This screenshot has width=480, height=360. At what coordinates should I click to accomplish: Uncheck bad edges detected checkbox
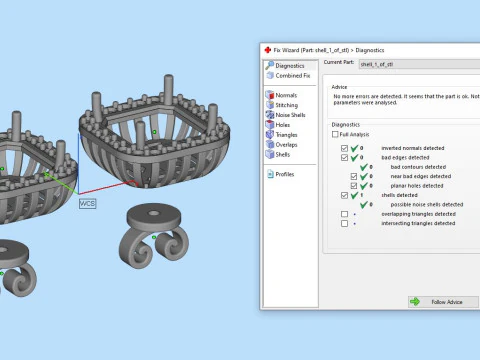coord(344,157)
